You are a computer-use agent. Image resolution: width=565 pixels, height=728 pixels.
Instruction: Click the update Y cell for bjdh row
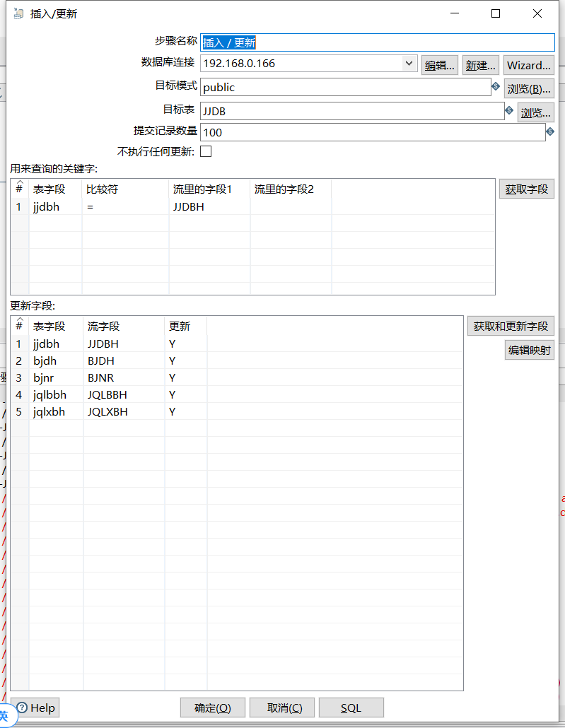pos(186,360)
